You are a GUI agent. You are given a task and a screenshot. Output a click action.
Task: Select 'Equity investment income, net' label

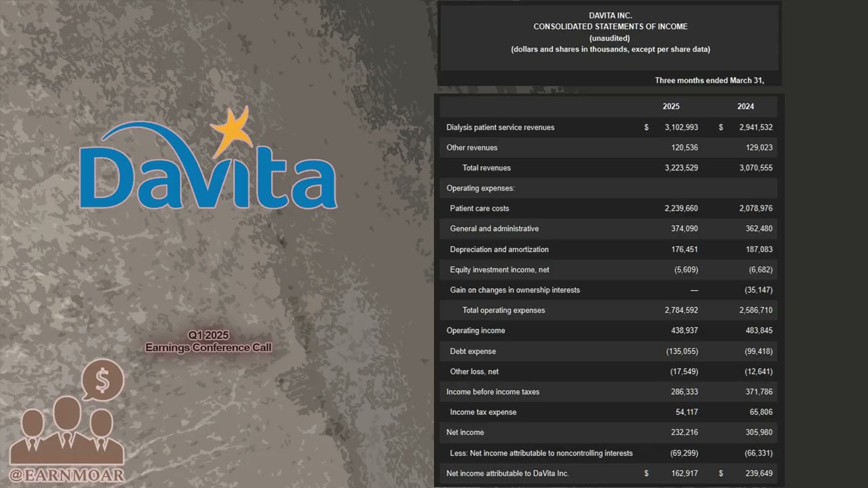(499, 270)
